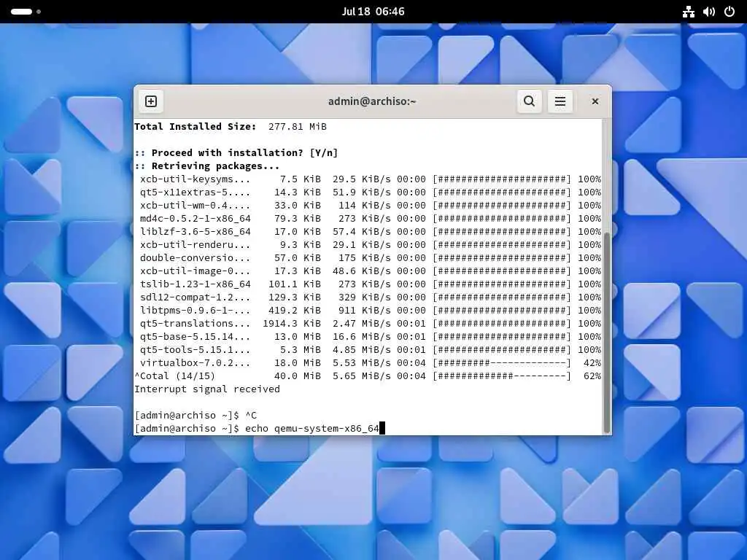Click the '1914.3 KiB' size value

click(292, 323)
